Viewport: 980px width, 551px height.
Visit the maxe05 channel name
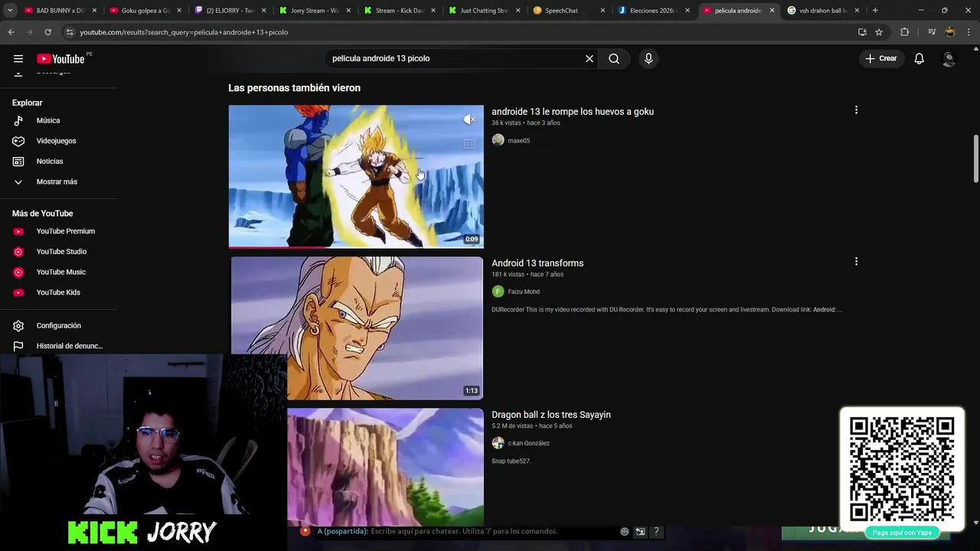click(518, 141)
